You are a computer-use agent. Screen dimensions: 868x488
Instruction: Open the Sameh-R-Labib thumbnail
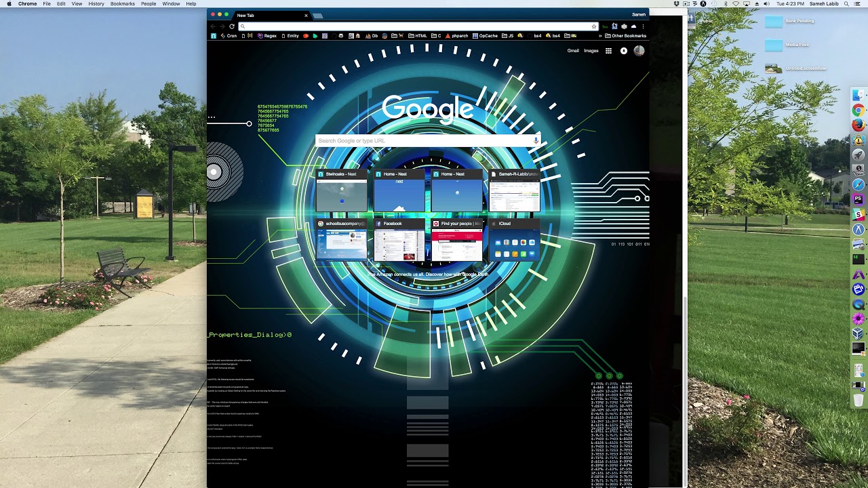coord(515,191)
